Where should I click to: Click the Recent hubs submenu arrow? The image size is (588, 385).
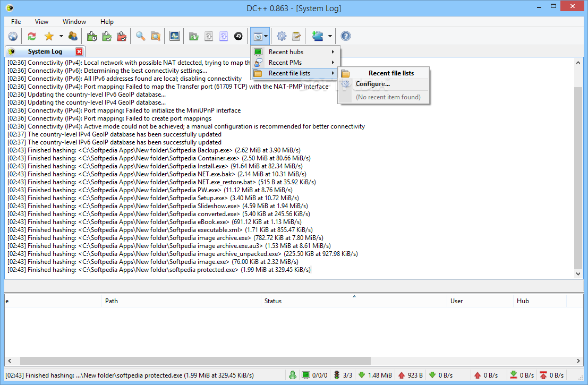click(333, 52)
